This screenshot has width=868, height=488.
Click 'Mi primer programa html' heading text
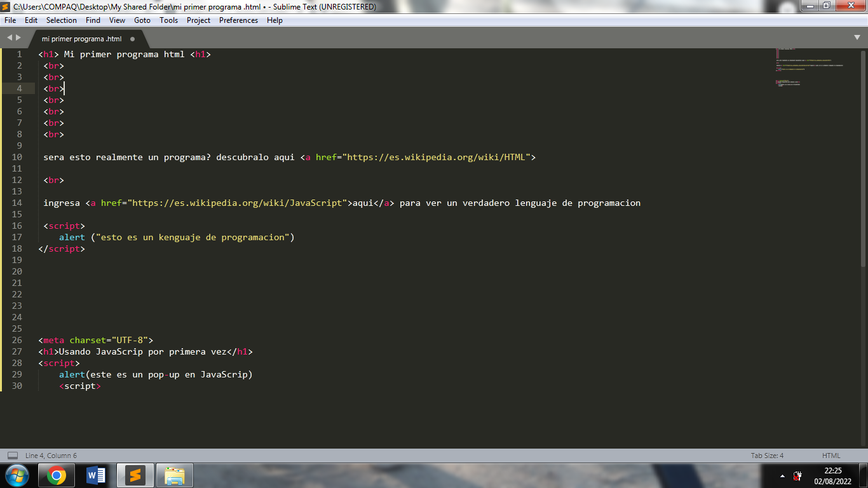coord(124,54)
